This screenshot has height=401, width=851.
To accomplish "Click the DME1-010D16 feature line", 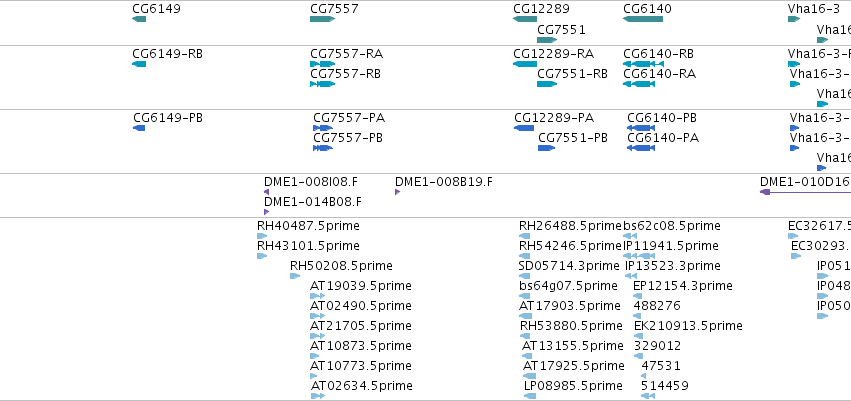I will coord(805,192).
